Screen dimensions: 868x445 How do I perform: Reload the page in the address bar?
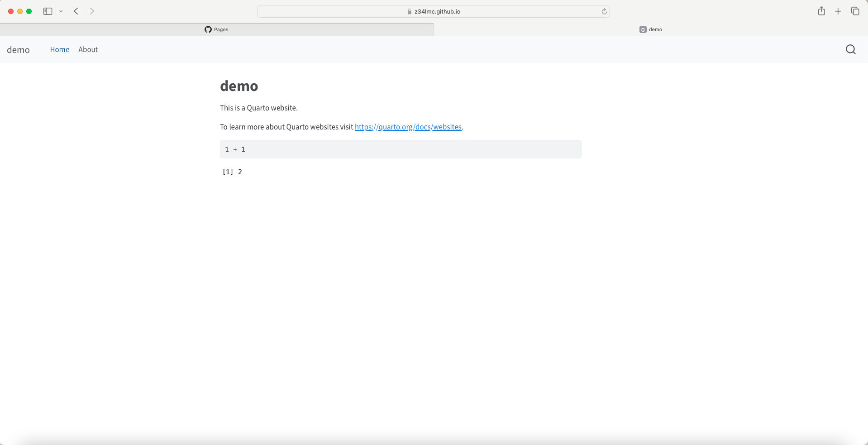coord(604,11)
